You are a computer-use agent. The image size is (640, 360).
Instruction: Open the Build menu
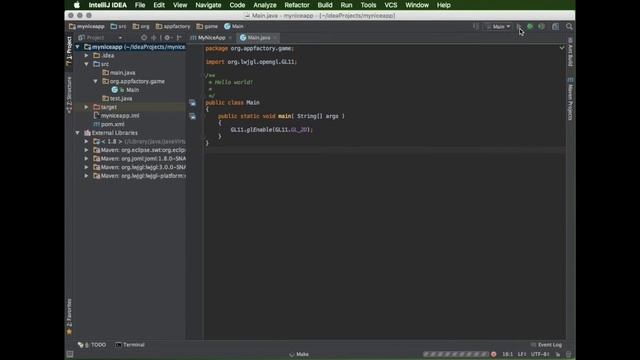[x=325, y=5]
